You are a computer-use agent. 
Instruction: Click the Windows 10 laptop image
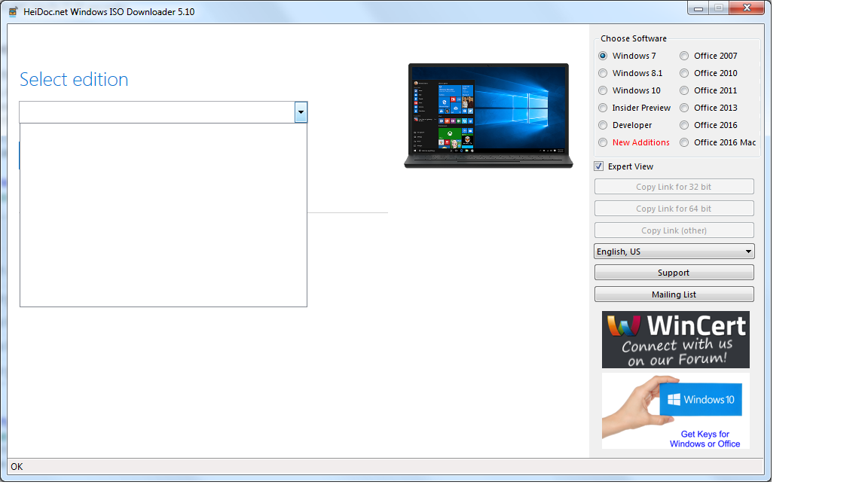point(488,116)
